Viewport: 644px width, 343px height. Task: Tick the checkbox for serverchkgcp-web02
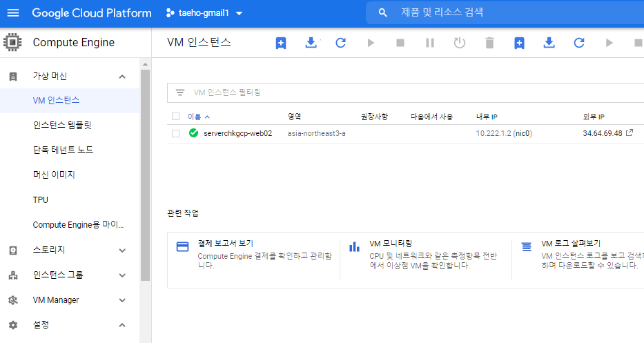tap(176, 133)
